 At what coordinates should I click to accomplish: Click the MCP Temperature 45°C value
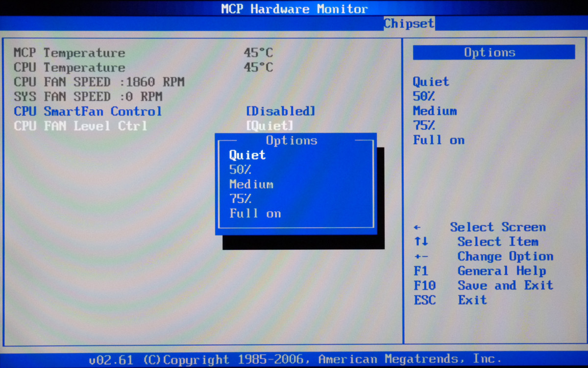258,53
